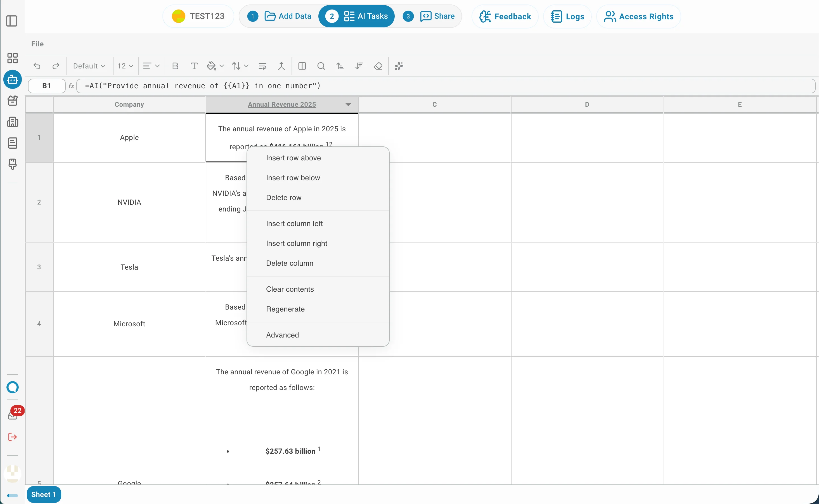The width and height of the screenshot is (819, 504).
Task: Select the Company column header
Action: pos(129,105)
